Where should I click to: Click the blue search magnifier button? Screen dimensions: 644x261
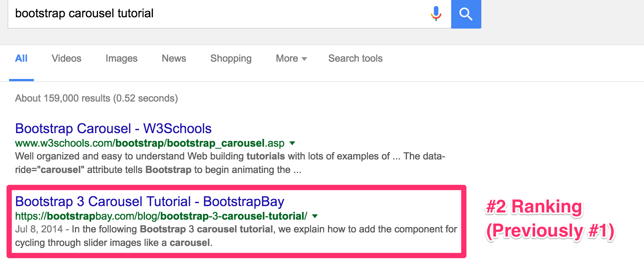click(x=466, y=14)
